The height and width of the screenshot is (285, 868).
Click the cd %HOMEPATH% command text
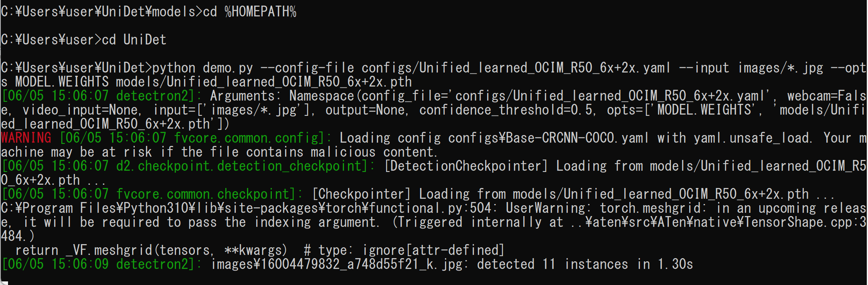tap(250, 12)
